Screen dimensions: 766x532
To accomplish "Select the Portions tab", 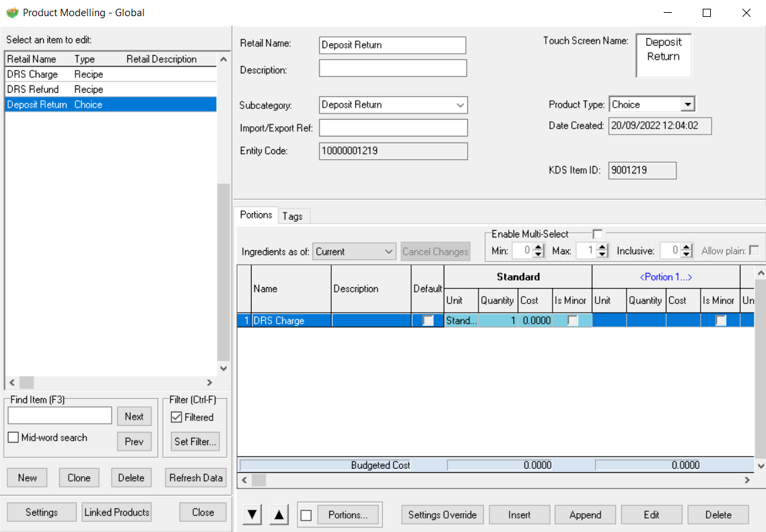I will [x=256, y=215].
